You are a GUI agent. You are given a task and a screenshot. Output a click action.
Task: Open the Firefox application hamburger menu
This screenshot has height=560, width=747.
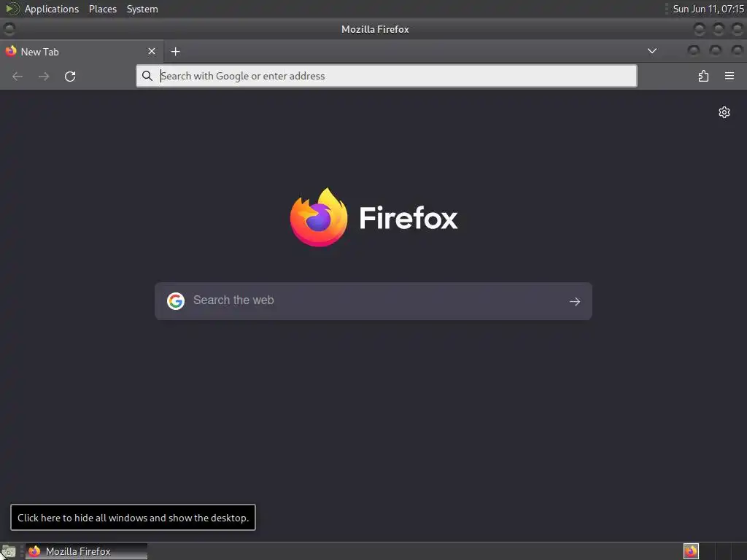[x=729, y=76]
